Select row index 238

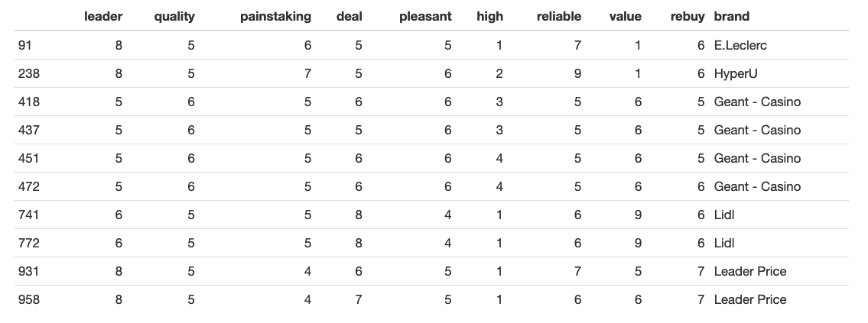pyautogui.click(x=29, y=73)
